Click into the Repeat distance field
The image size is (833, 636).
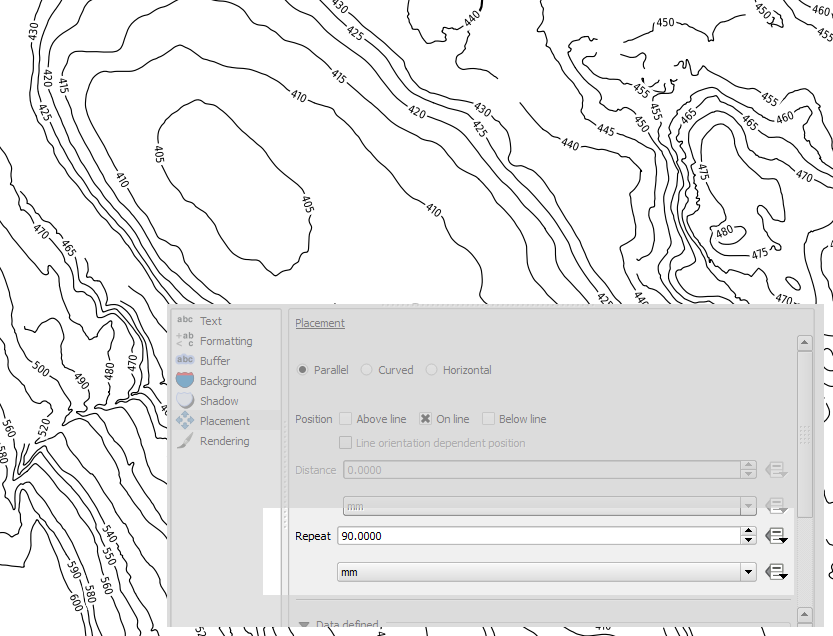click(538, 536)
